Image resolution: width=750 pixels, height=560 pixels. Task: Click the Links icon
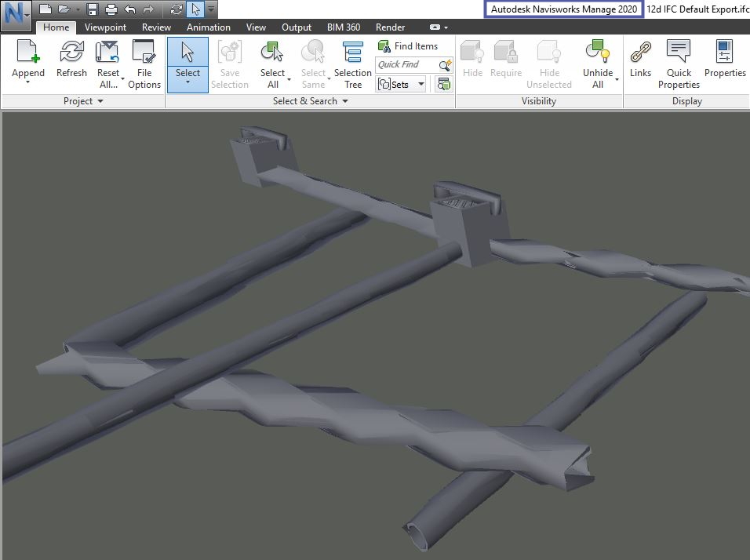tap(640, 53)
